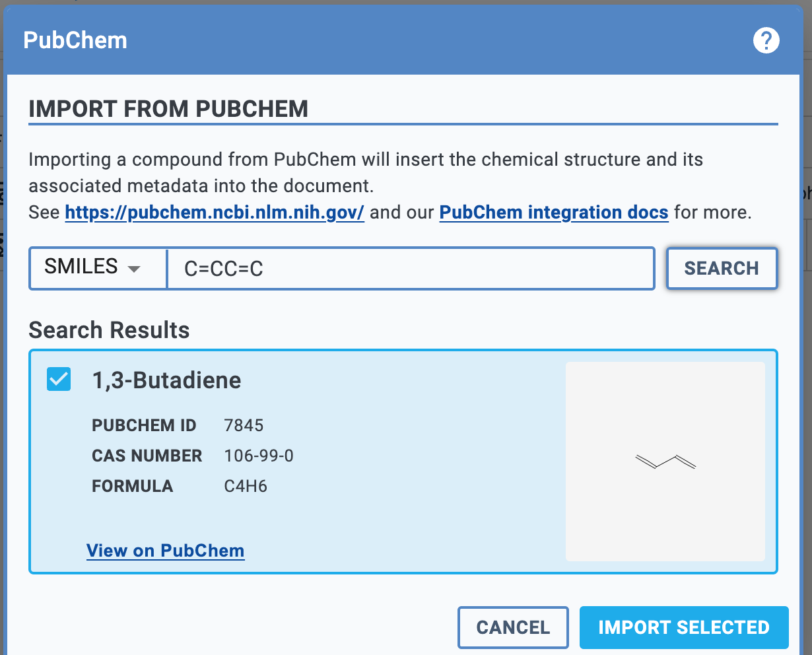Click the PUBCHEM ID label
The width and height of the screenshot is (812, 655).
click(144, 425)
